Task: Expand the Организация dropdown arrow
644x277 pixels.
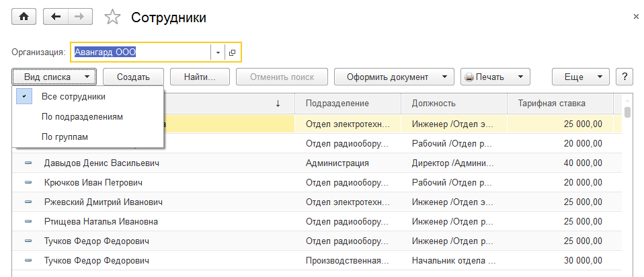Action: click(x=218, y=52)
